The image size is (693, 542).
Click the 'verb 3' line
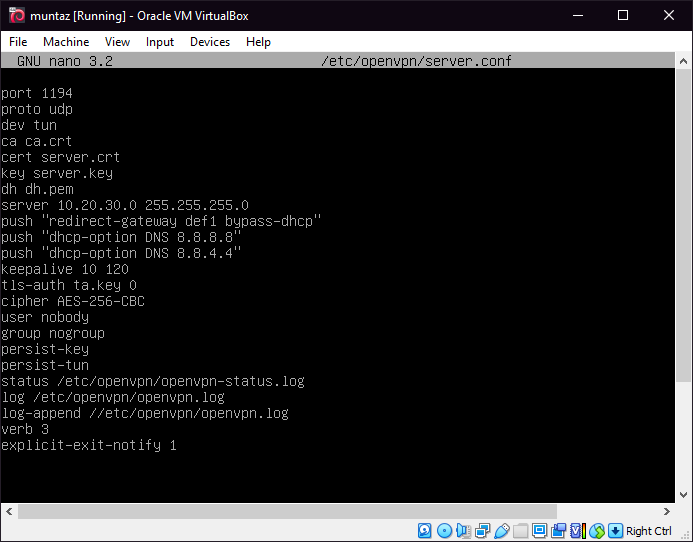[25, 429]
